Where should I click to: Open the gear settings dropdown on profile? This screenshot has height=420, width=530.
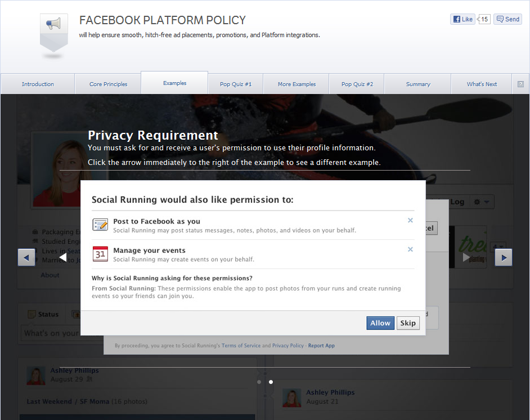[x=482, y=202]
